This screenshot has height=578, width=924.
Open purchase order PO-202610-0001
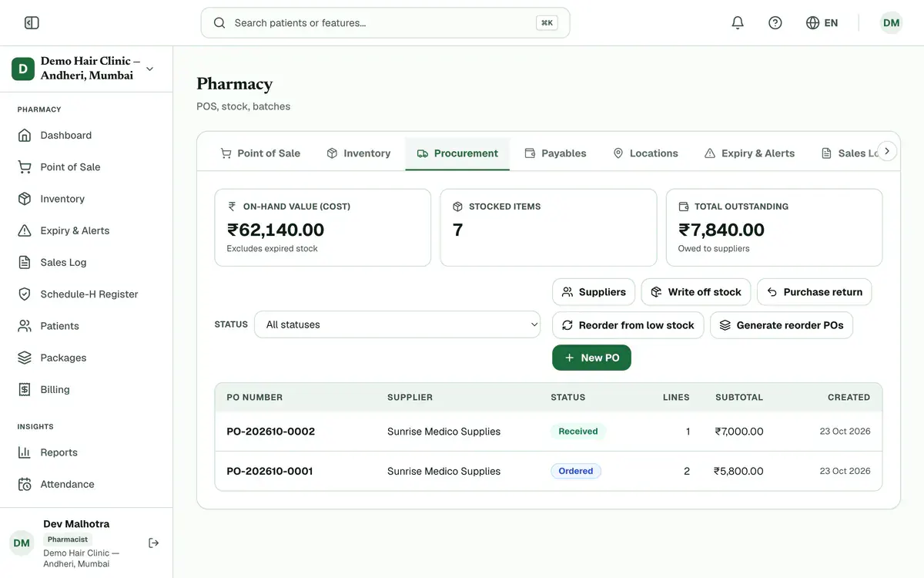coord(269,471)
